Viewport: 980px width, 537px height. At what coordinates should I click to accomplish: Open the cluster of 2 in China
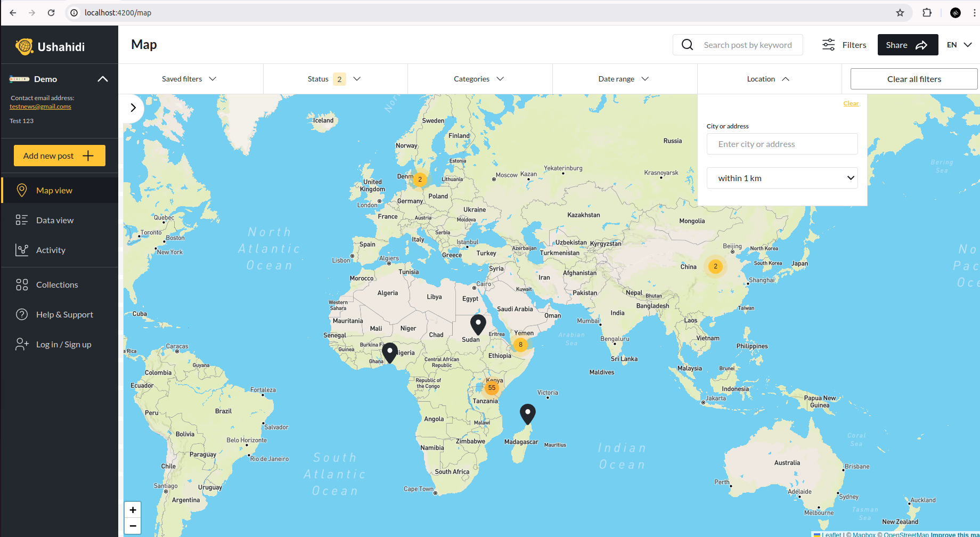click(716, 266)
